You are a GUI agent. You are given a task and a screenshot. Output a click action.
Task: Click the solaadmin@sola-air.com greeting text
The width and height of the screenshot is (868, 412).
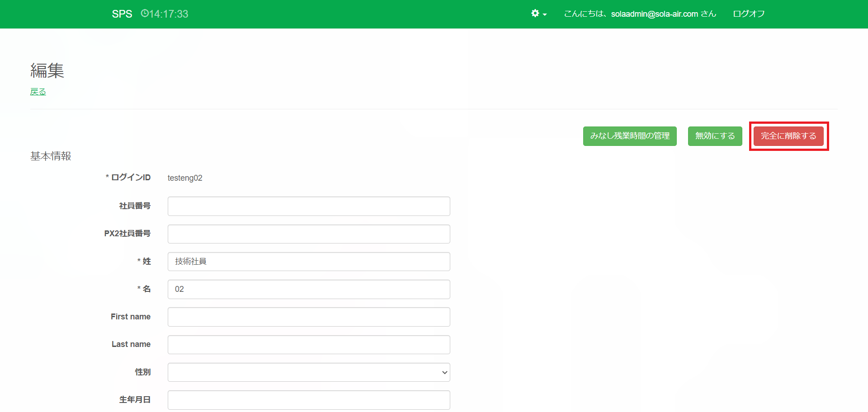[x=640, y=14]
